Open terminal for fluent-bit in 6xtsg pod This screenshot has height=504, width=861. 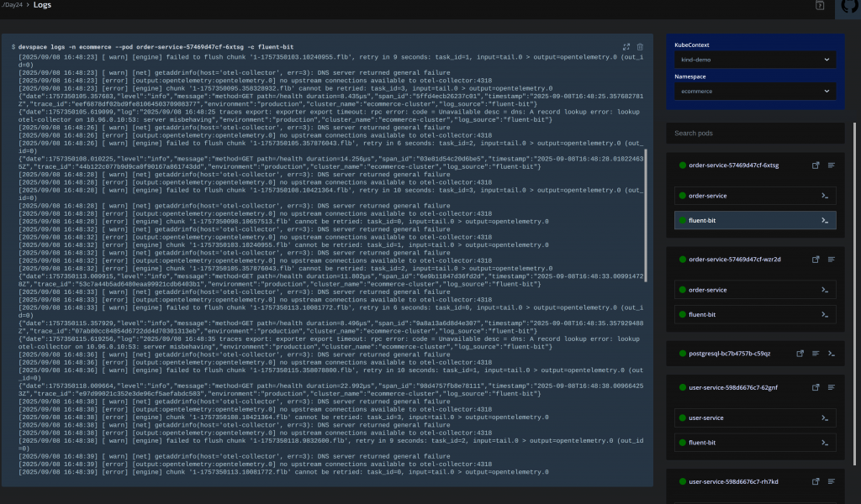coord(825,220)
